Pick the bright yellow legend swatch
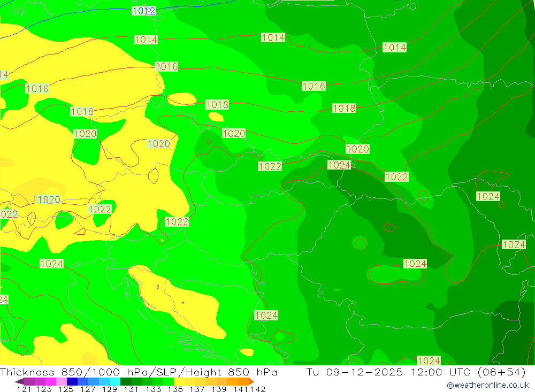The height and width of the screenshot is (392, 535). 179,381
